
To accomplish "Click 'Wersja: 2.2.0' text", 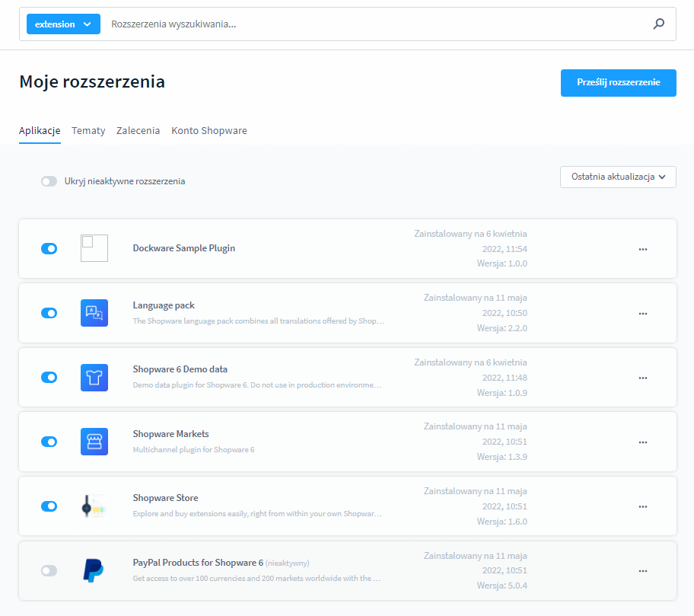I will pos(502,328).
